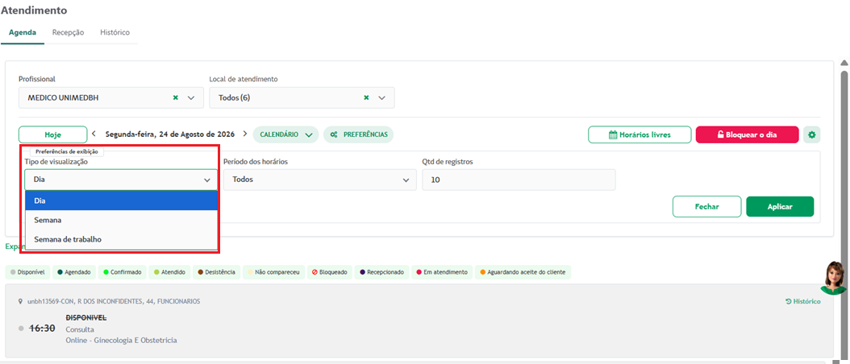Switch to the Agenda tab
Viewport: 850px width, 364px height.
[22, 33]
